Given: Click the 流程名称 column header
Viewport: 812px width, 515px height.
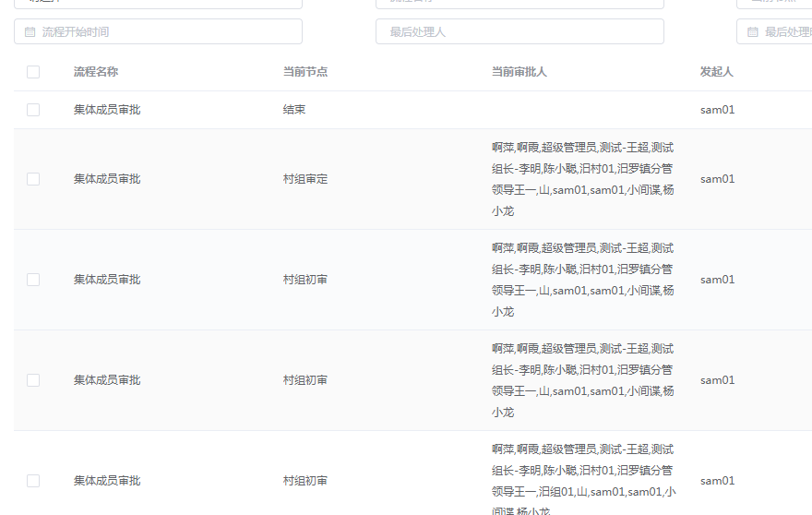Looking at the screenshot, I should [96, 72].
